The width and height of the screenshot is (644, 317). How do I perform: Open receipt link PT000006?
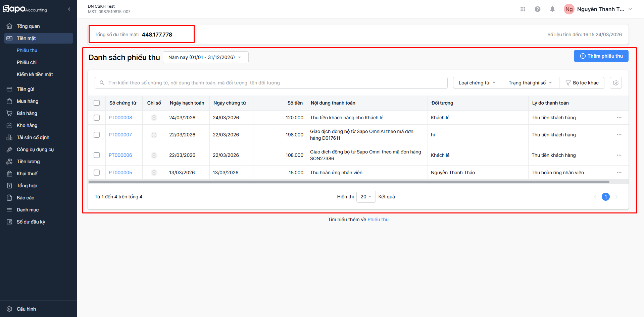[120, 155]
